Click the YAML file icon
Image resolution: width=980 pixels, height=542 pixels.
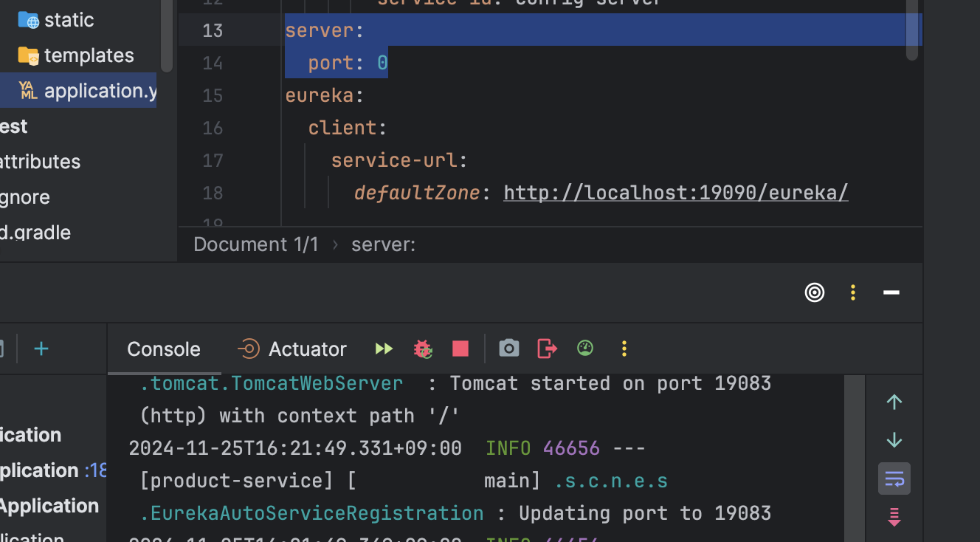point(28,91)
